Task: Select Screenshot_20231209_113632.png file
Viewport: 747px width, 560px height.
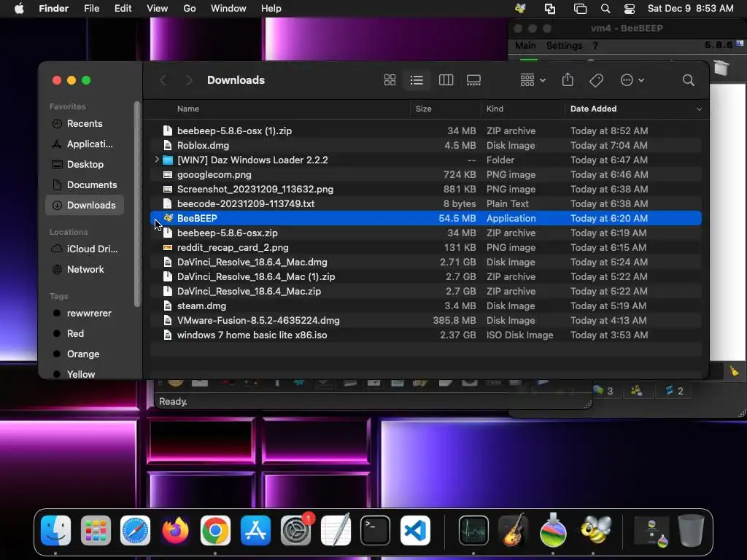Action: pos(425,189)
